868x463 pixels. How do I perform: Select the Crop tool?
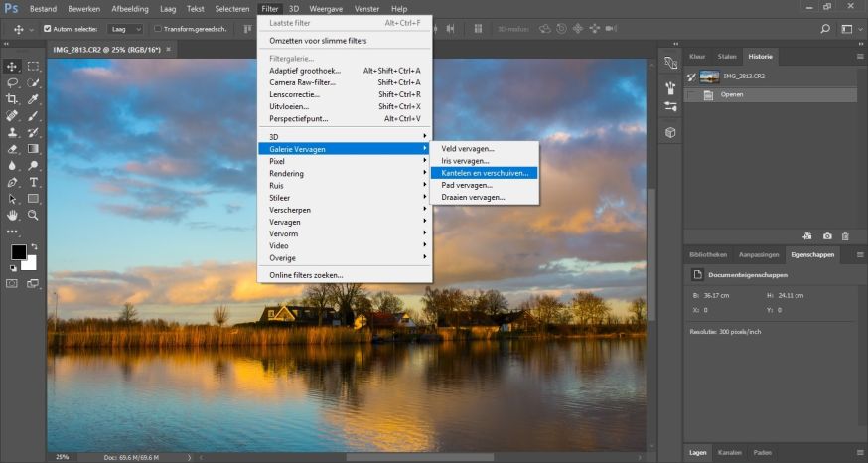[13, 99]
